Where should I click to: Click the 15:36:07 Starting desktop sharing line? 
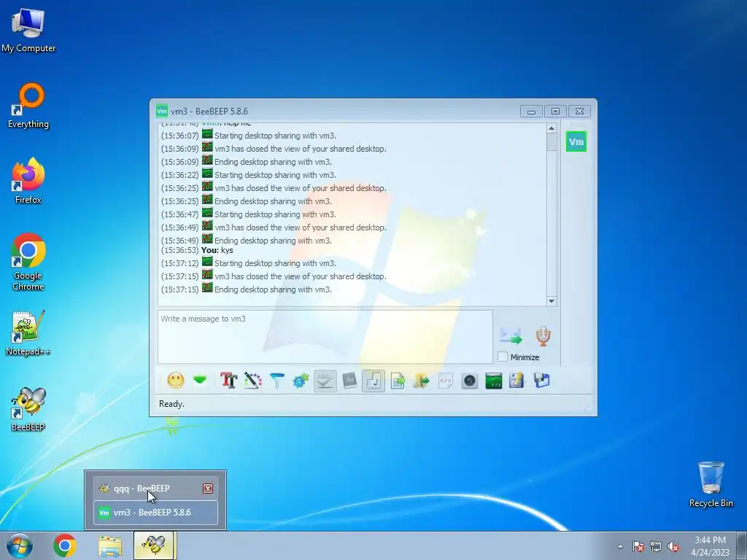click(x=248, y=135)
